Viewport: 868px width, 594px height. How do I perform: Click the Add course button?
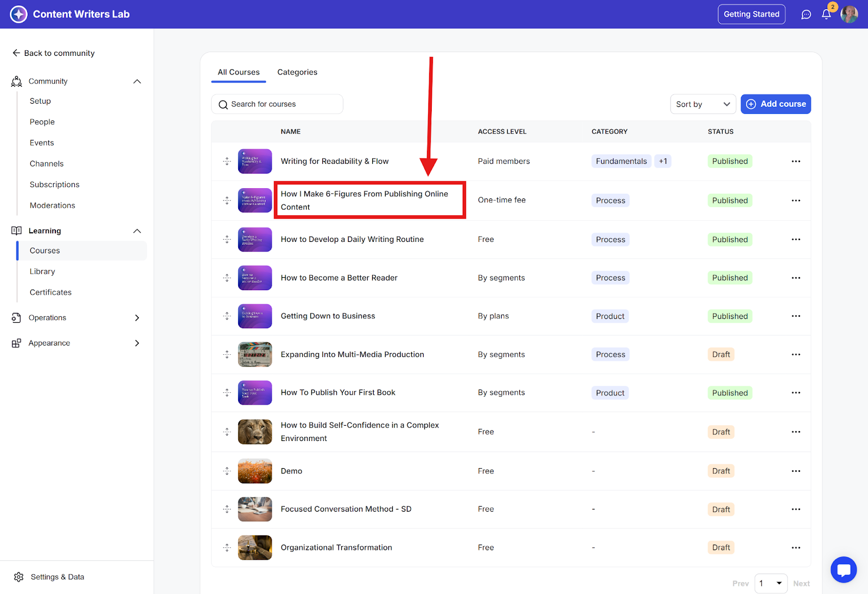click(x=775, y=104)
